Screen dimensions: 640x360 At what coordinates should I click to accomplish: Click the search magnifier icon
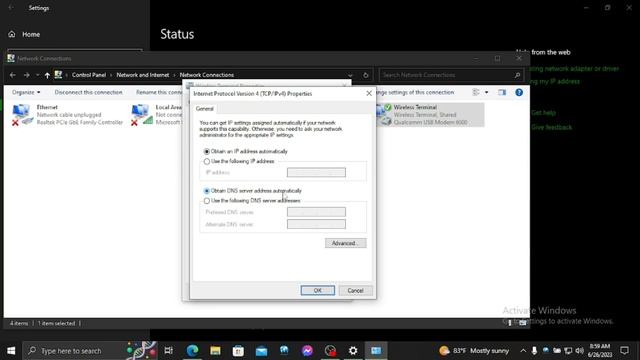517,75
